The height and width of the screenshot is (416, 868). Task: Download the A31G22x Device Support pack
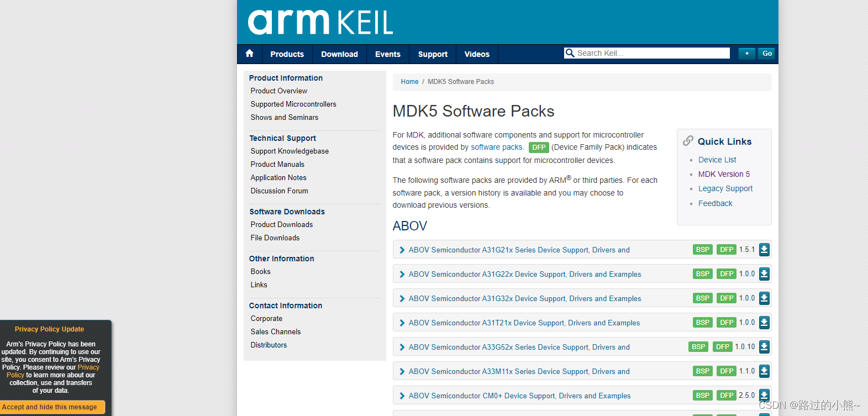pyautogui.click(x=764, y=274)
